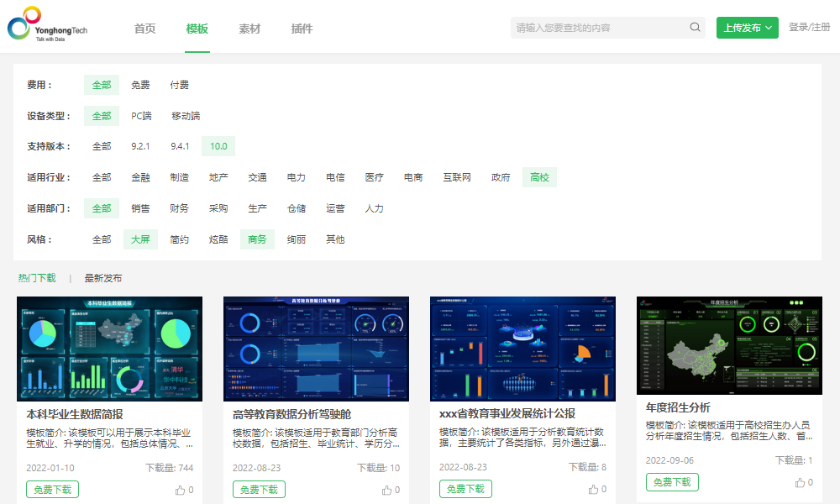Click 登录/注册 to sign in
840x504 pixels.
(x=807, y=26)
